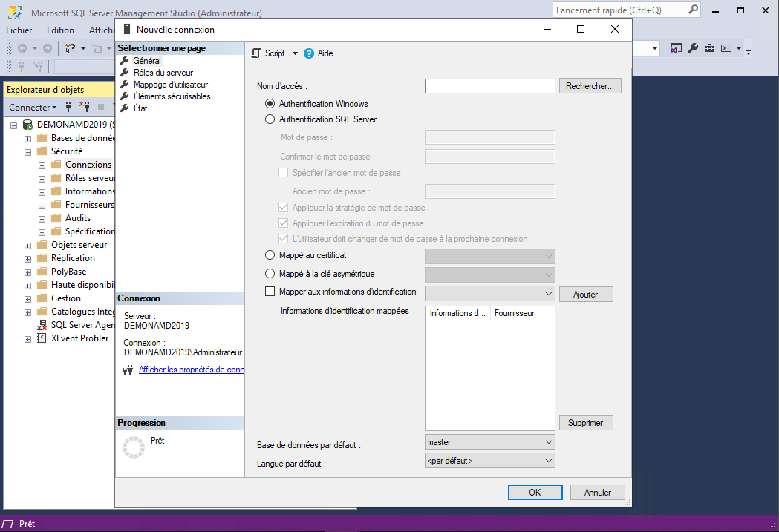Viewport: 779px width, 532px height.
Task: Click the Rechercher... button
Action: (x=590, y=86)
